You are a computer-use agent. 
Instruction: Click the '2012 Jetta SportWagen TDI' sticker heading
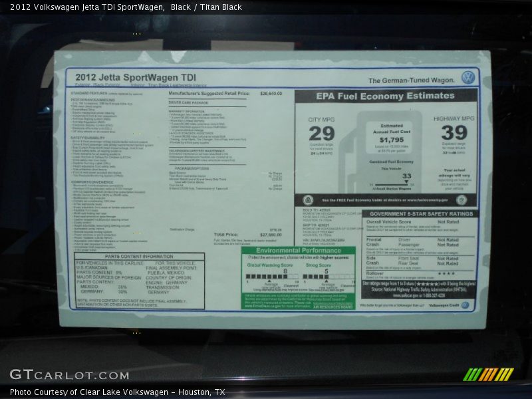[136, 77]
